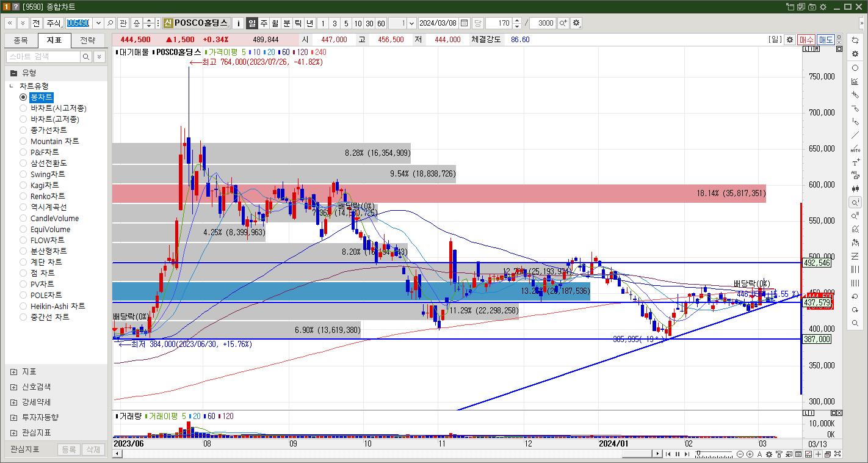Select the circle drawing tool

point(855,68)
